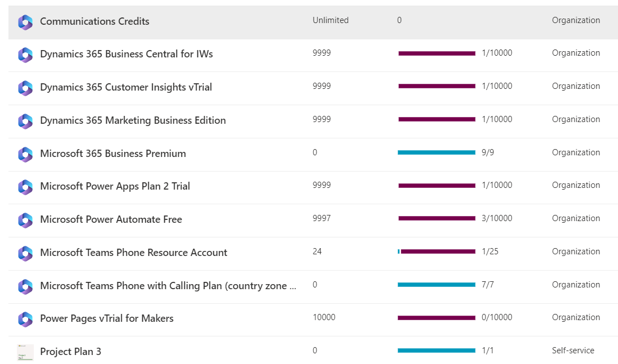Click the Communications Credits product icon
The image size is (618, 364).
(25, 22)
